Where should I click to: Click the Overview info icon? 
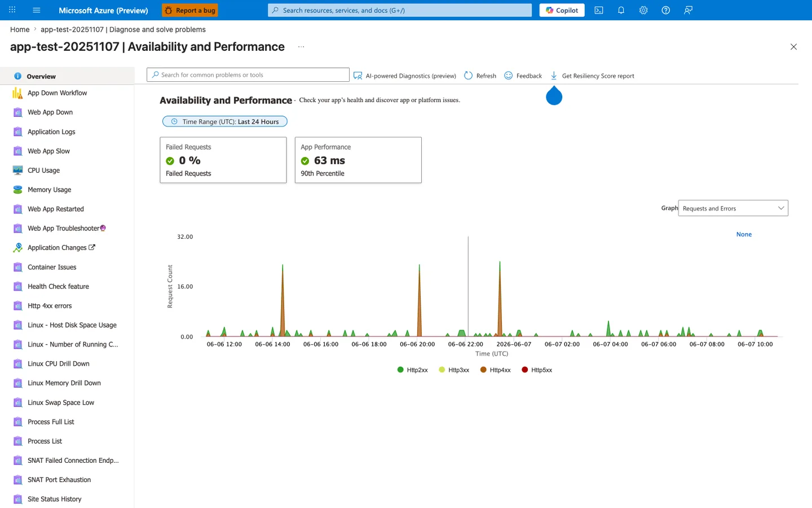pos(17,76)
